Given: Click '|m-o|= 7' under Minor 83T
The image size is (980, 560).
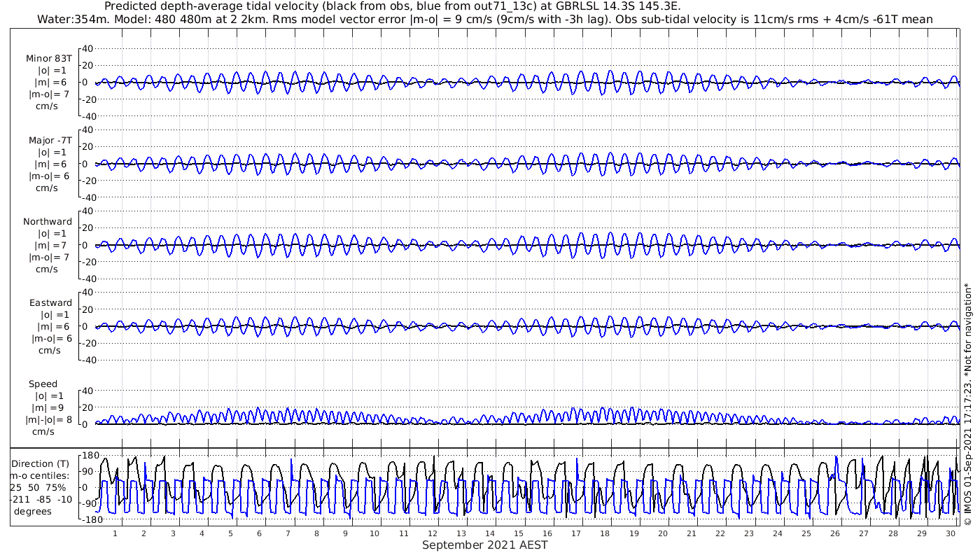Looking at the screenshot, I should click(48, 94).
